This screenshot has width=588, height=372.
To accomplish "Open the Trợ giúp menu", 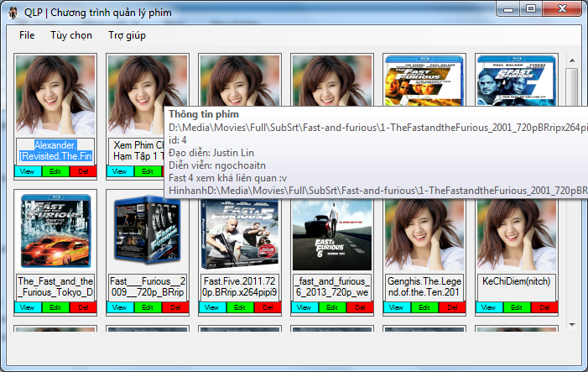I will 127,35.
